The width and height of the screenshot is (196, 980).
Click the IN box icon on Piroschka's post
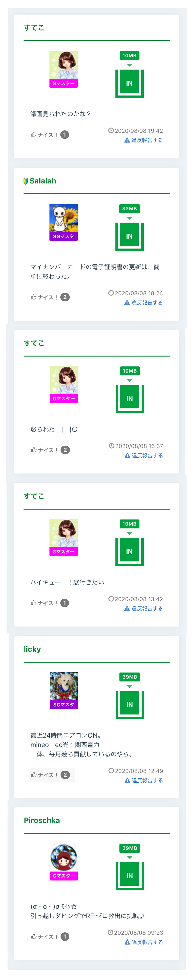(130, 876)
